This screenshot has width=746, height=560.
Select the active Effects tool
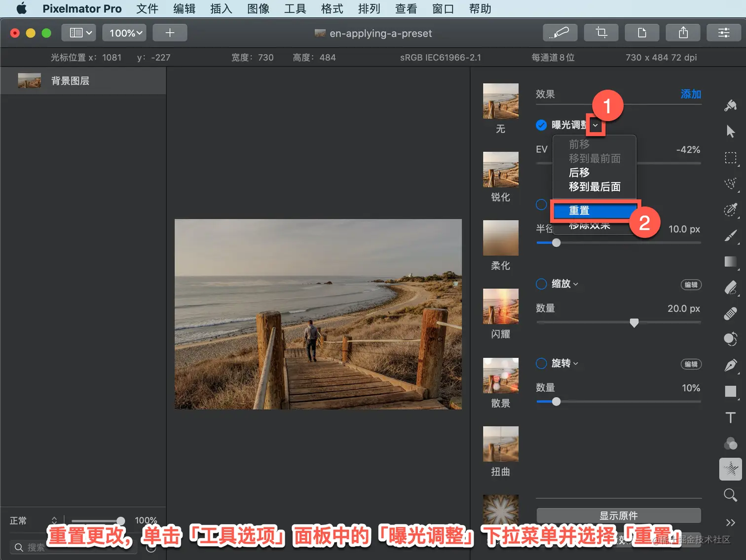[x=731, y=469]
